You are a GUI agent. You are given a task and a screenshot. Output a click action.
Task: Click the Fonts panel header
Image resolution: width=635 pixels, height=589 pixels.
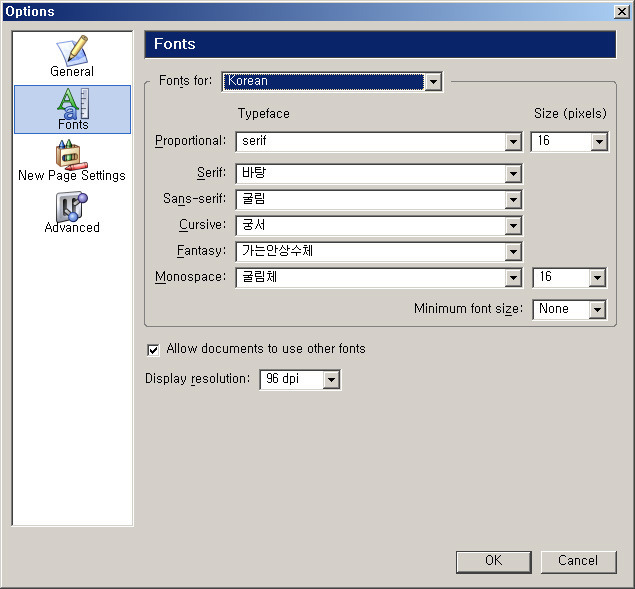[380, 44]
